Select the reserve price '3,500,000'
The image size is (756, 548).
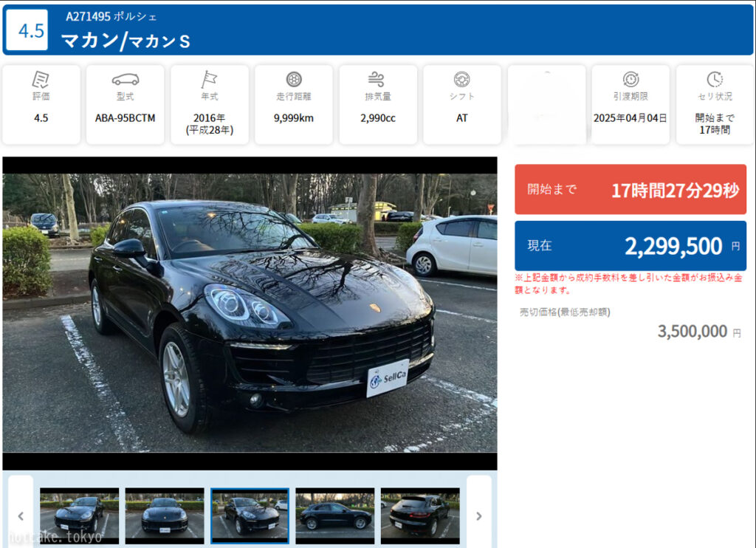[x=693, y=332]
